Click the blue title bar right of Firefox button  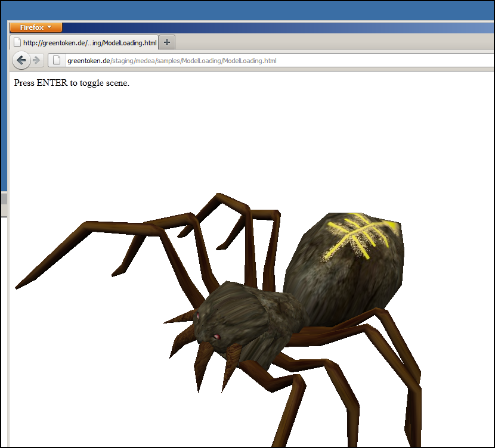[x=268, y=27]
